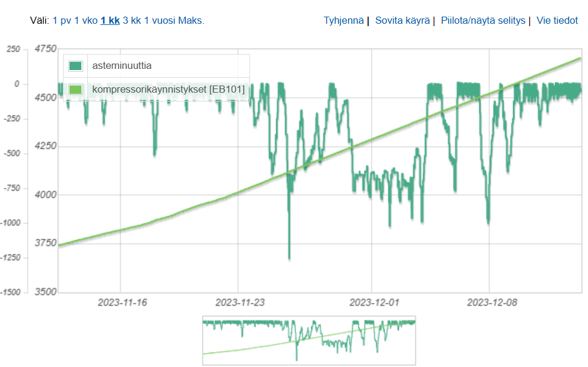Set the interval to 3 kk
Screen dimensions: 588x367
(132, 20)
